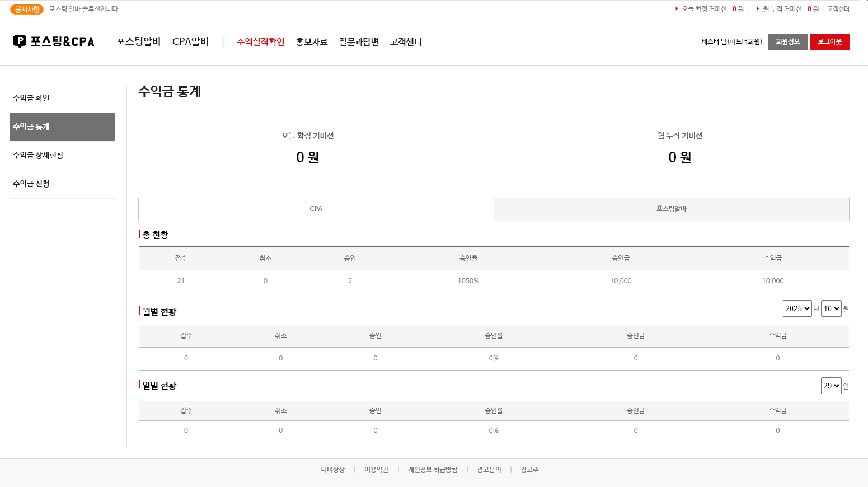Image resolution: width=868 pixels, height=487 pixels.
Task: Switch to the CPA tab
Action: tap(316, 209)
